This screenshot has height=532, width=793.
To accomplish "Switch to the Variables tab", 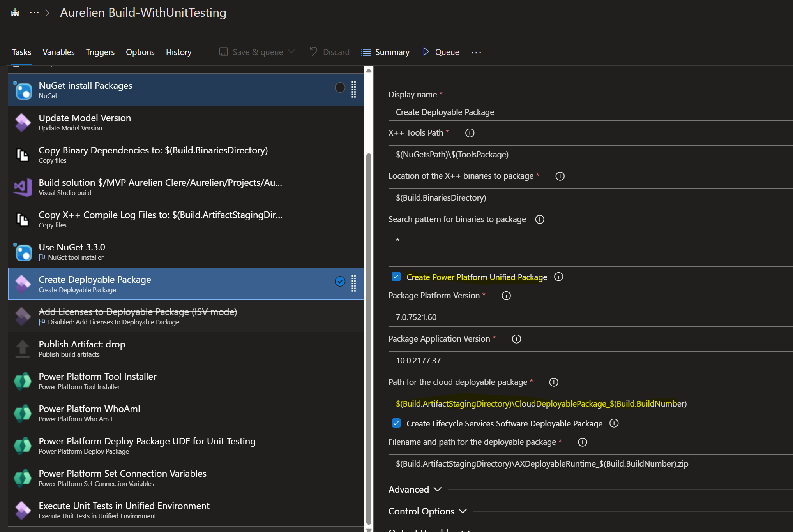I will point(58,52).
